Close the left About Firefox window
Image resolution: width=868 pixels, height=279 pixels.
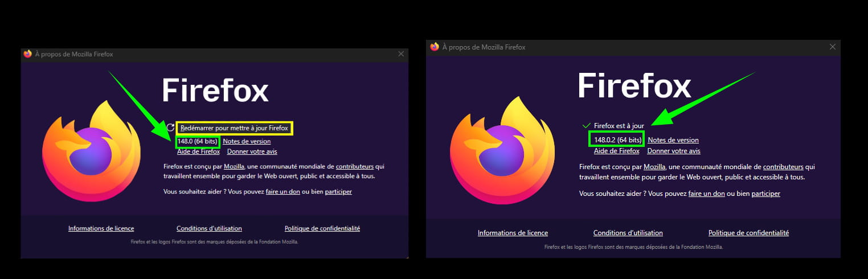401,54
